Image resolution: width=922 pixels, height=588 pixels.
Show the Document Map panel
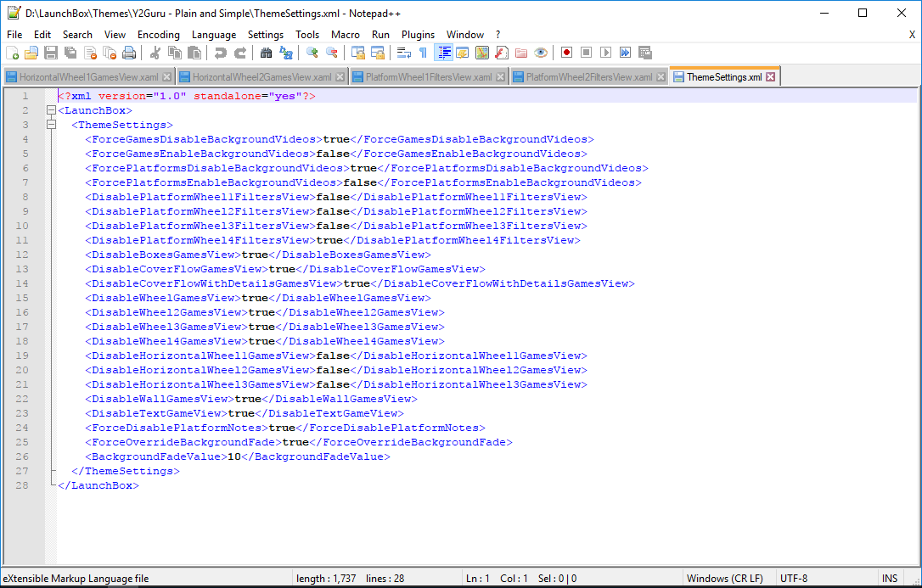(x=482, y=53)
